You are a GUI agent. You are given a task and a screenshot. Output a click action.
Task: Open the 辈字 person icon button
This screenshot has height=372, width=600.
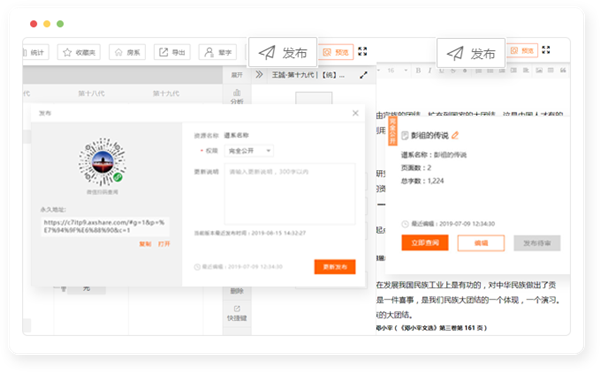coord(217,52)
